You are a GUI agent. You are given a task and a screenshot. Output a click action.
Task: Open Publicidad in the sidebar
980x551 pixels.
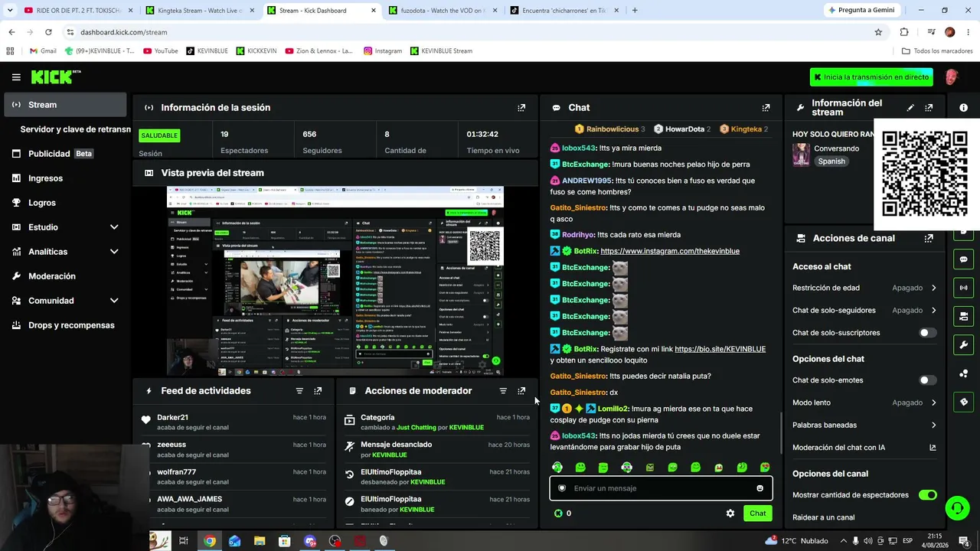pos(65,154)
